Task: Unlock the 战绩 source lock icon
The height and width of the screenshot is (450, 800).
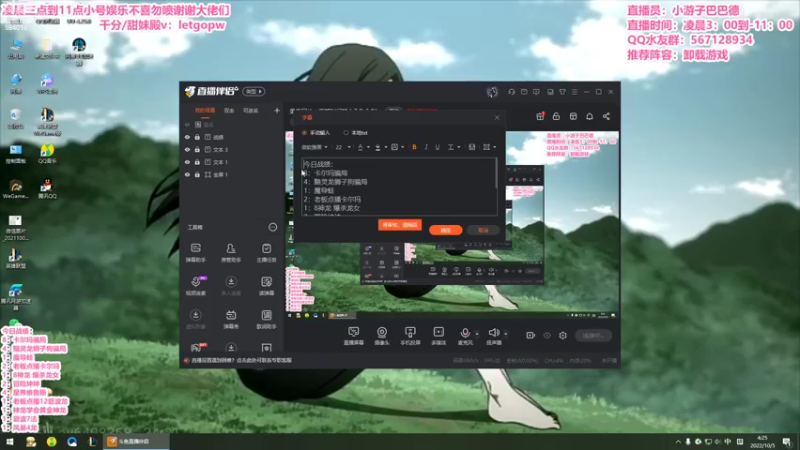Action: [x=197, y=137]
